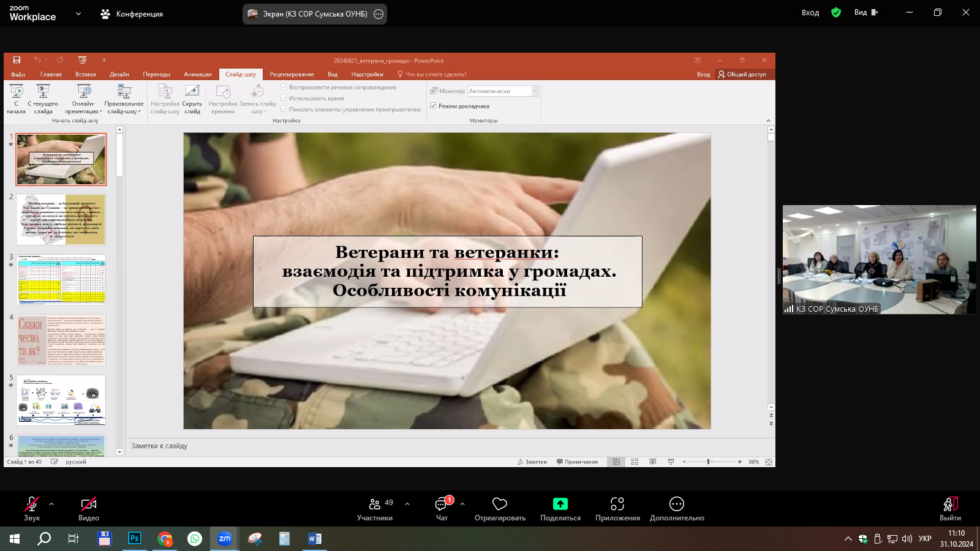The width and height of the screenshot is (980, 551).
Task: Toggle the Presenter mode checkbox
Action: pyautogui.click(x=434, y=106)
